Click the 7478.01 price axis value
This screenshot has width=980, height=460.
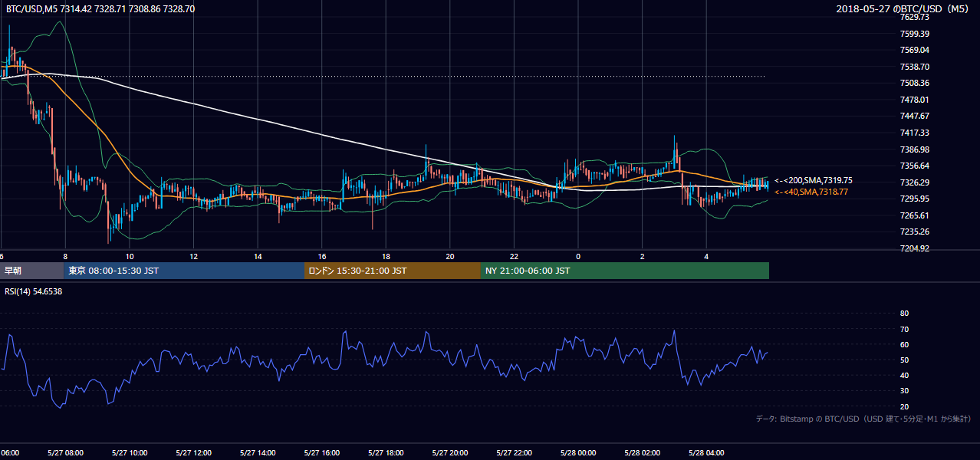pos(914,100)
